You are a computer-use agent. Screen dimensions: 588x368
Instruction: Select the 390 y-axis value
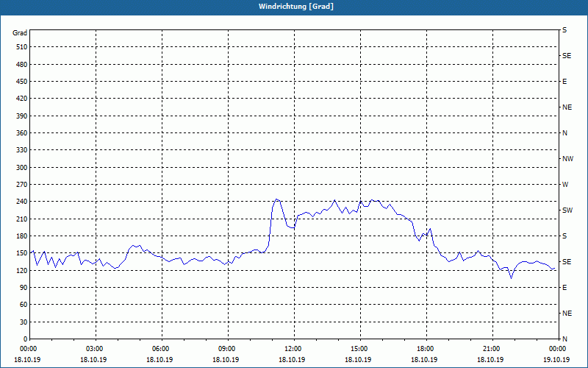22,116
